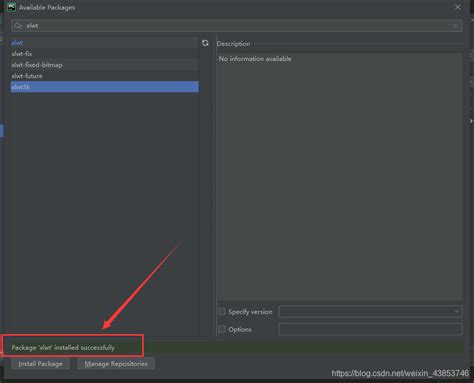This screenshot has width=474, height=383.
Task: Close the Available Packages dialog
Action: 458,7
